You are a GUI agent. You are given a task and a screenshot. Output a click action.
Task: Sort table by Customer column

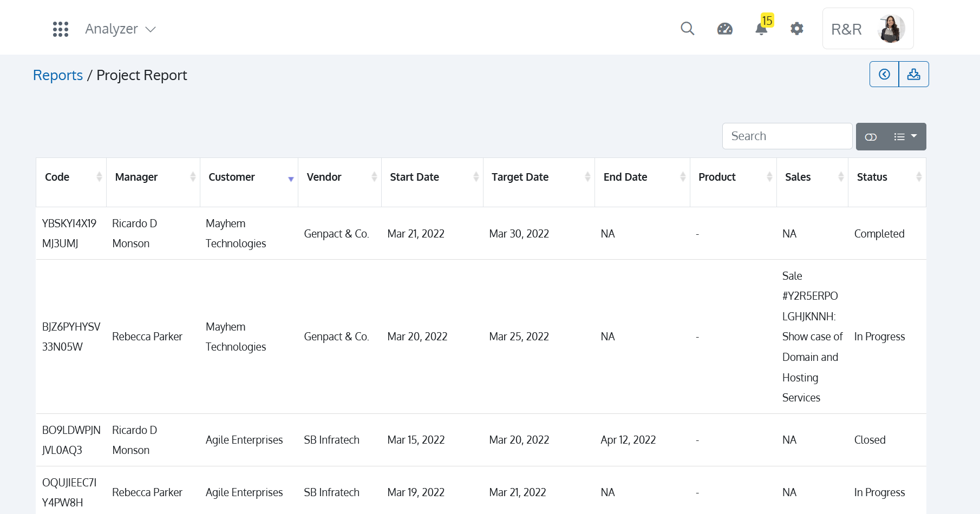click(x=249, y=182)
